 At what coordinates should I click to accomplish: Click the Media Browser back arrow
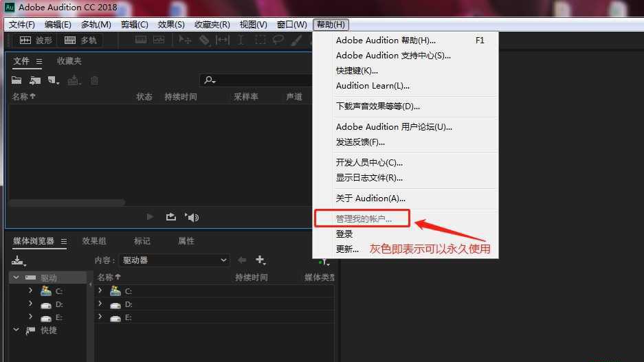click(242, 260)
